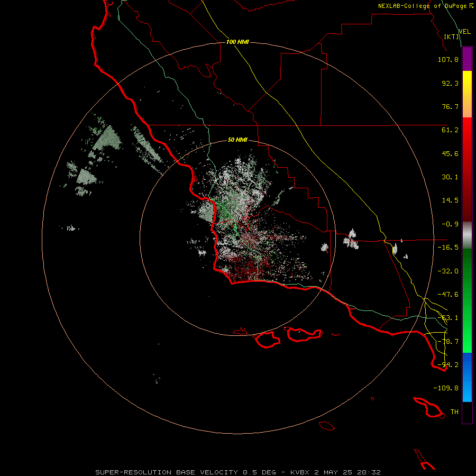Click the -109.8 velocity scale value
Screen dimensions: 476x476
[x=446, y=388]
